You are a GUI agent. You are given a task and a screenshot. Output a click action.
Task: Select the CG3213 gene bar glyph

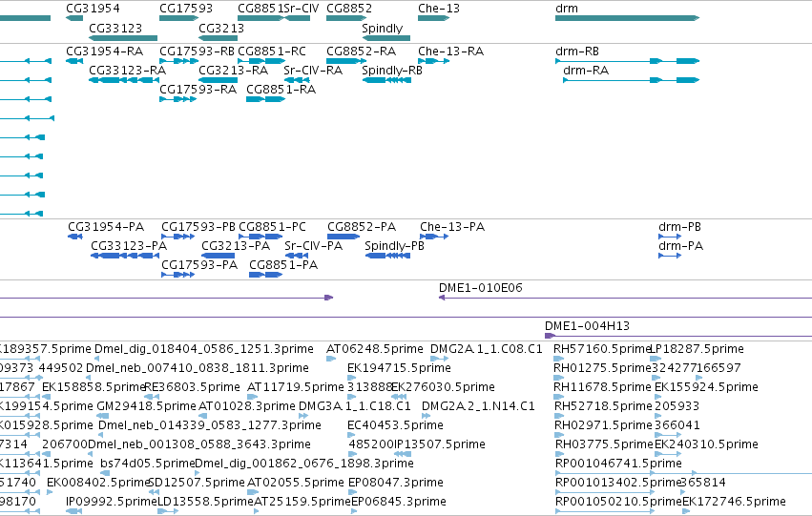[x=218, y=38]
